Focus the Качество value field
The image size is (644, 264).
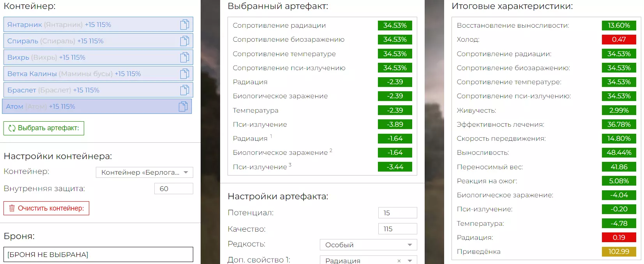(397, 229)
